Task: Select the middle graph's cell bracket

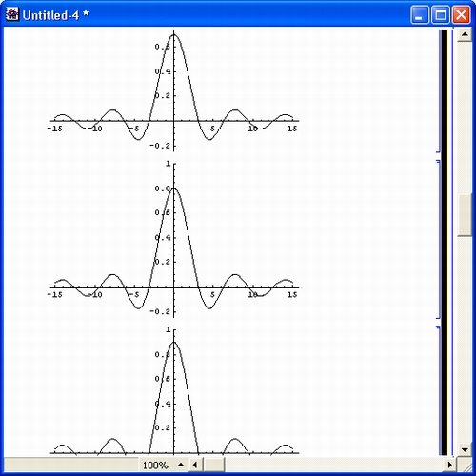Action: tap(438, 240)
